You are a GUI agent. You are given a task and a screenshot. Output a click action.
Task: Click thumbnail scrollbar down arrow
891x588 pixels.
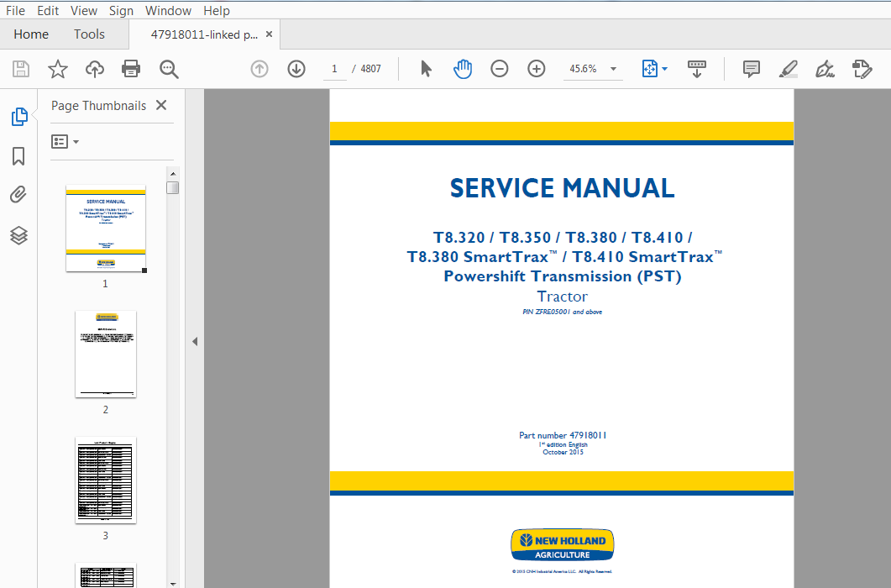click(x=173, y=583)
